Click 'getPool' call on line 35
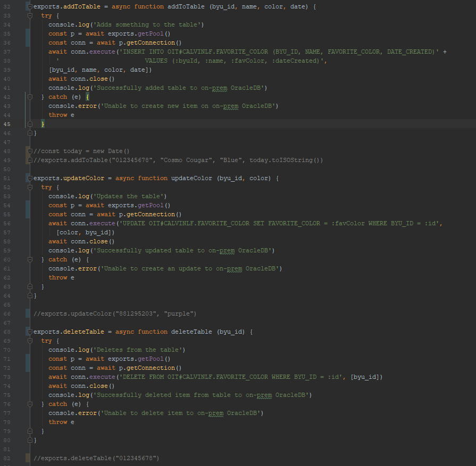 (x=151, y=33)
